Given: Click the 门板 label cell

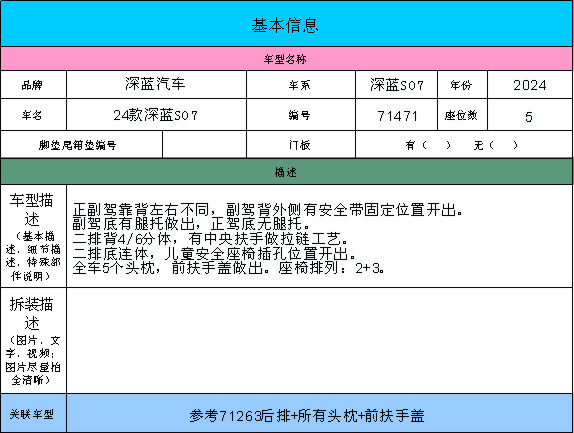Looking at the screenshot, I should point(301,145).
